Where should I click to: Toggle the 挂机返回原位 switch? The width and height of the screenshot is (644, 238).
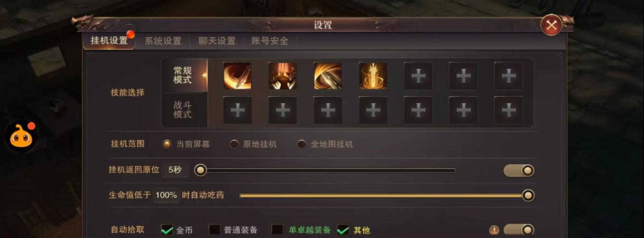point(519,170)
